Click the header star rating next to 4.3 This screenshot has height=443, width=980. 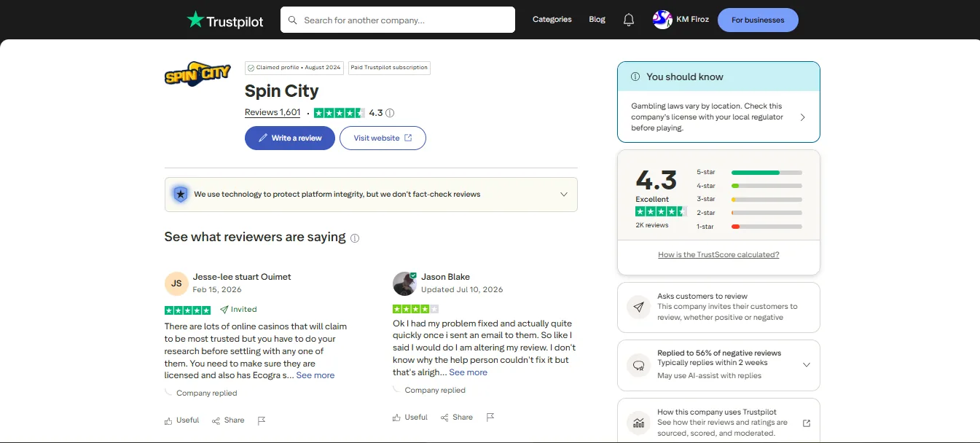(340, 113)
